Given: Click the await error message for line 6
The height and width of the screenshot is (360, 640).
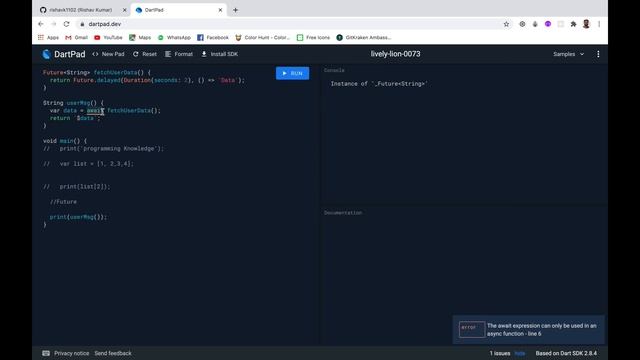Looking at the screenshot, I should pos(529,330).
